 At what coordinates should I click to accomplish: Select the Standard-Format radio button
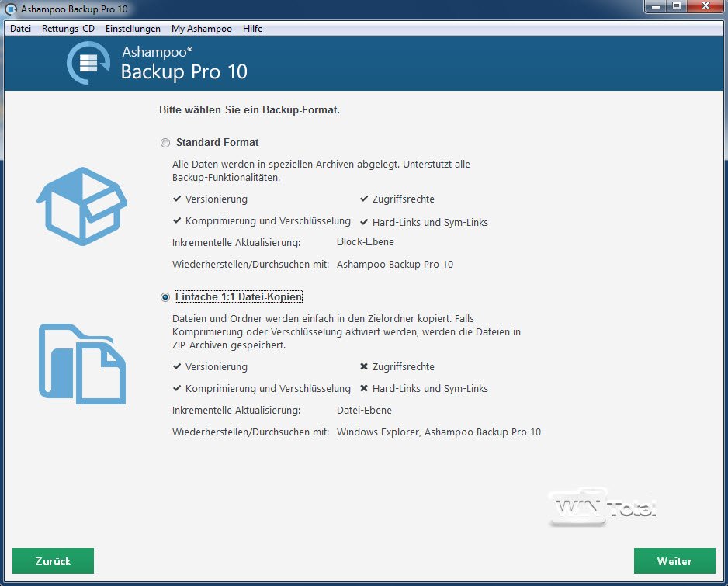coord(165,143)
